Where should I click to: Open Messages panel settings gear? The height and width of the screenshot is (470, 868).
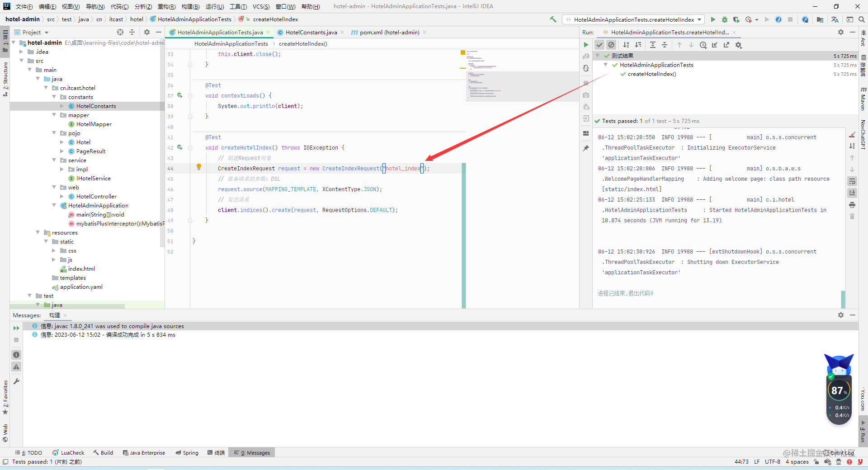coord(841,315)
